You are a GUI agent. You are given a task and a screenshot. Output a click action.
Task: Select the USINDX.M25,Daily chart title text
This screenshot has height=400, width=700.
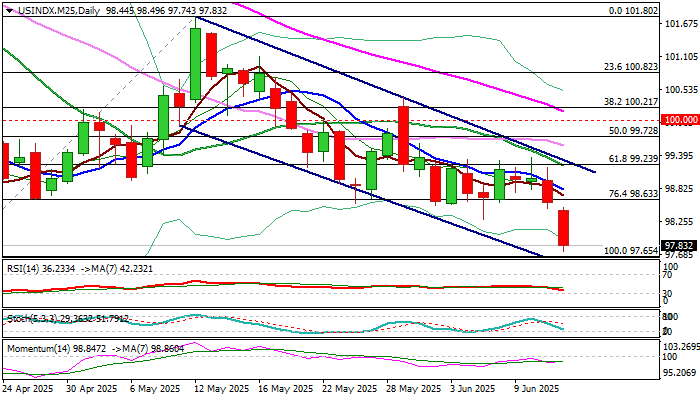click(59, 11)
